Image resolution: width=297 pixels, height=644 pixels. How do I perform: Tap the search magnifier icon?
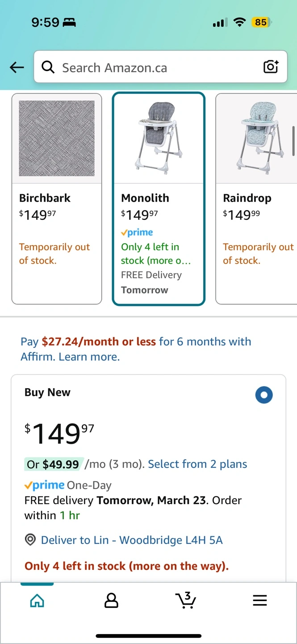point(48,68)
